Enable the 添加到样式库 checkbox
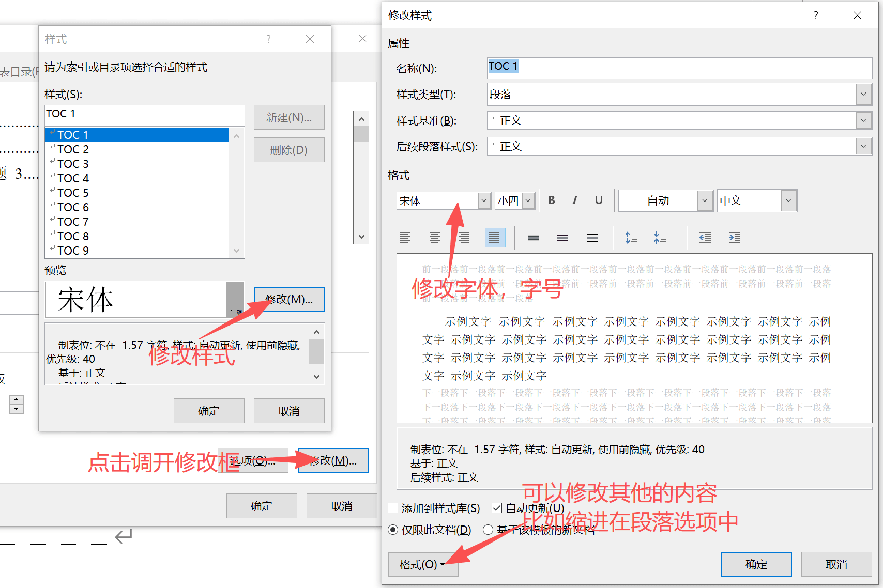Image resolution: width=883 pixels, height=588 pixels. pyautogui.click(x=393, y=508)
